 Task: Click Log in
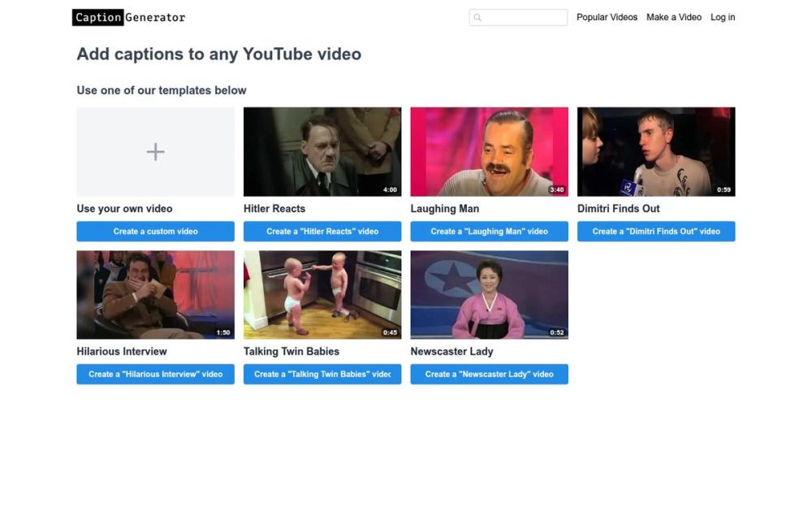coord(723,17)
